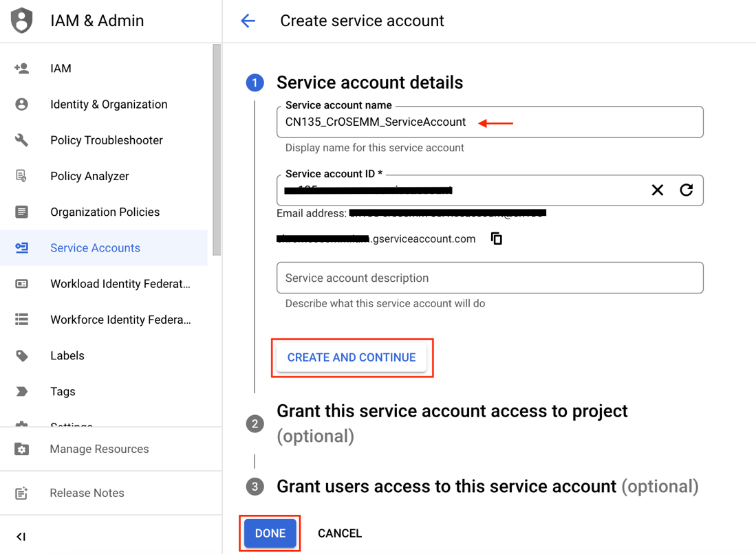This screenshot has height=554, width=756.
Task: Select Identity & Organization in sidebar
Action: [x=109, y=104]
